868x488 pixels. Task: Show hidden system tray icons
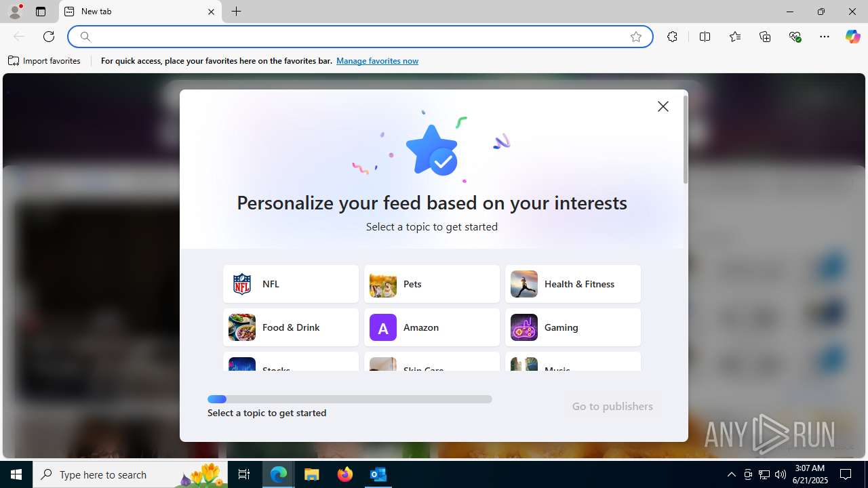732,474
